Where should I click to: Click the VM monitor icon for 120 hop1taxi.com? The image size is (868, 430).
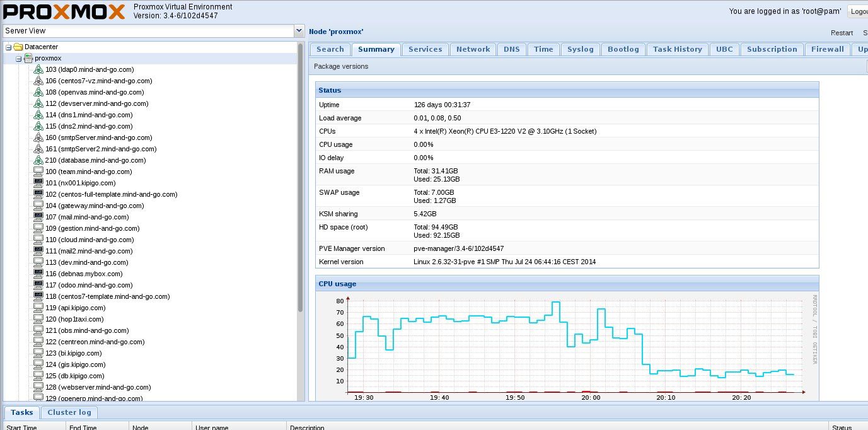[38, 319]
